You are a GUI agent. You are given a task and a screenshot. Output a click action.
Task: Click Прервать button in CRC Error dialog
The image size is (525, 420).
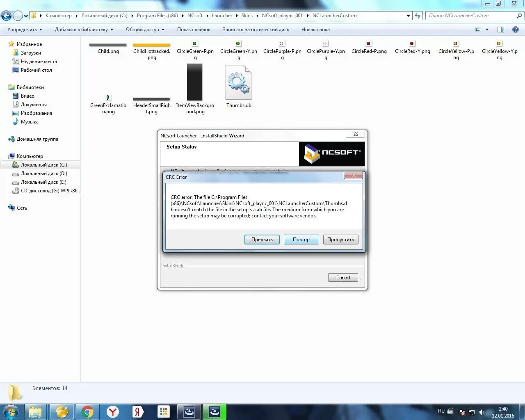pos(262,240)
